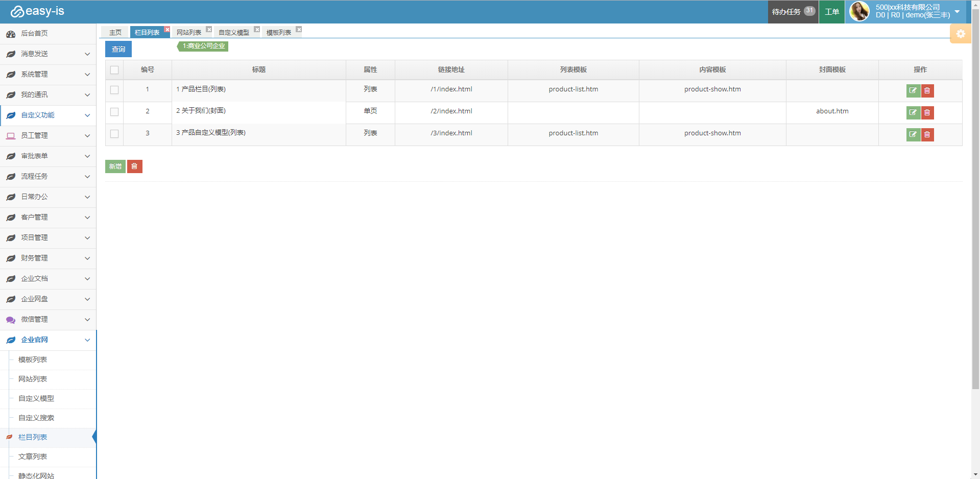Check the box for row 2
This screenshot has height=479, width=980.
114,112
